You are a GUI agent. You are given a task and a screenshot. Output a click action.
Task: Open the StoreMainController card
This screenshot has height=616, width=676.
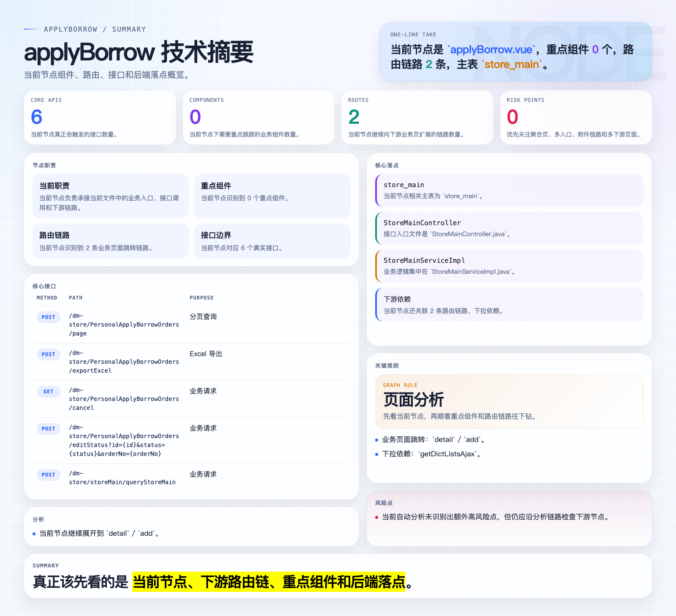coord(509,228)
